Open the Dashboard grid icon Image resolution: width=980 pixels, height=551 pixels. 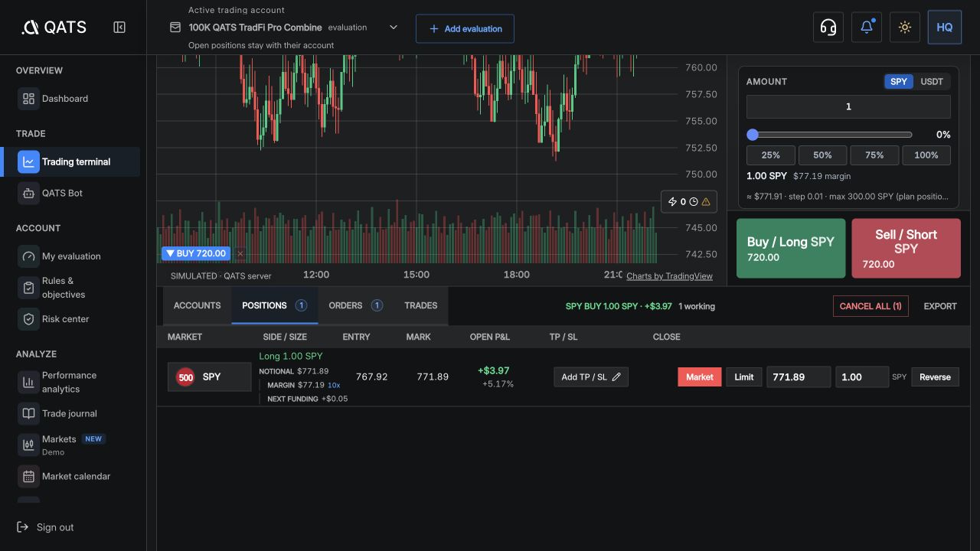click(28, 99)
